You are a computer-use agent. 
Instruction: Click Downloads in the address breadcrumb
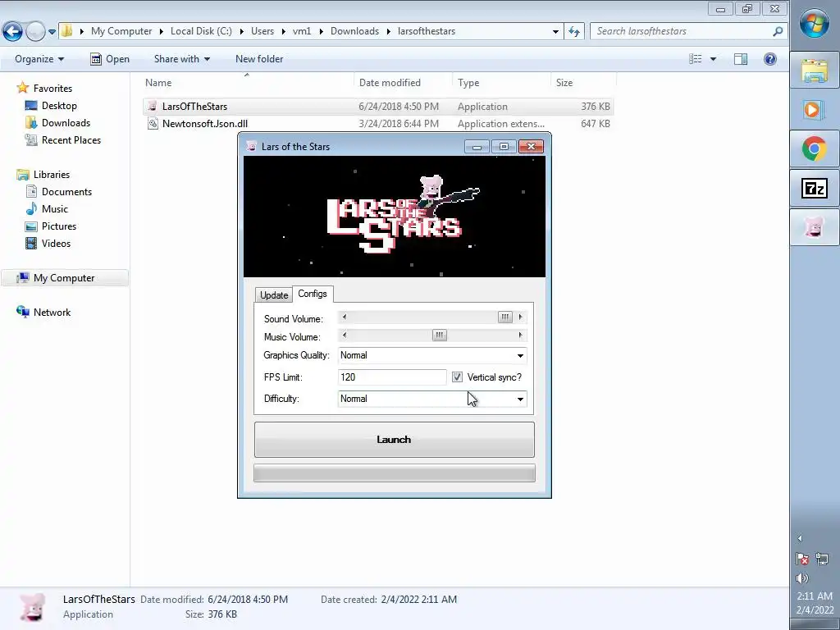(354, 31)
